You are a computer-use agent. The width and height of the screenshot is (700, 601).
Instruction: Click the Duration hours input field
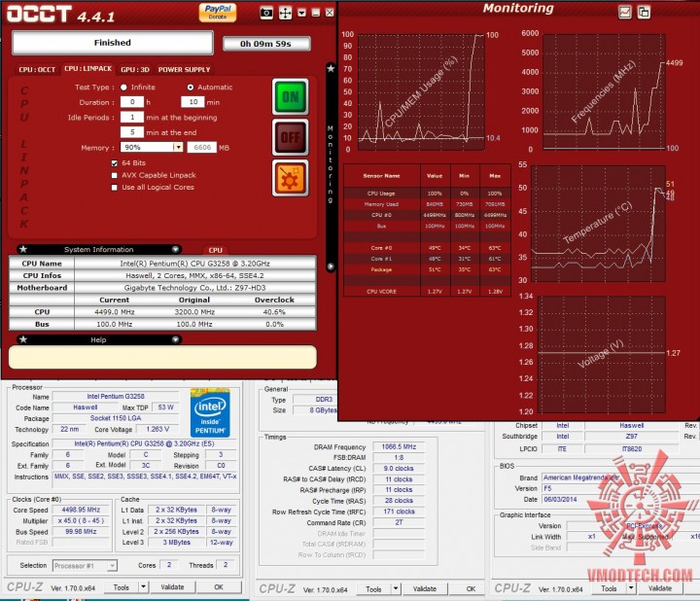pos(132,102)
